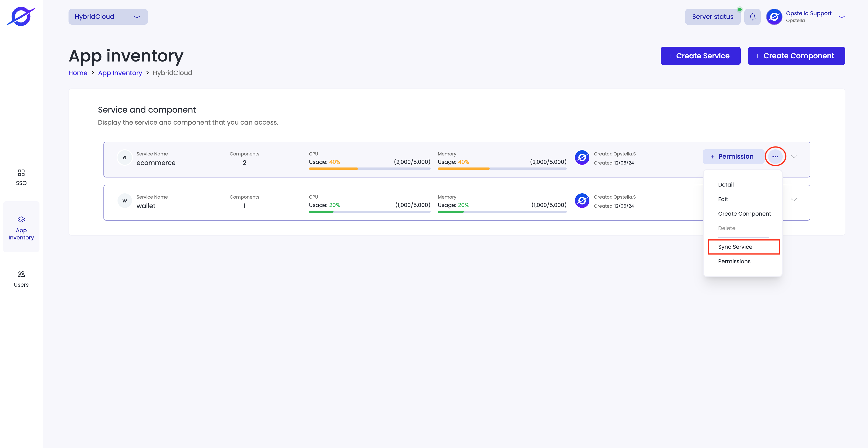The image size is (868, 448).
Task: Click the ecommerce components count 2
Action: pyautogui.click(x=244, y=163)
